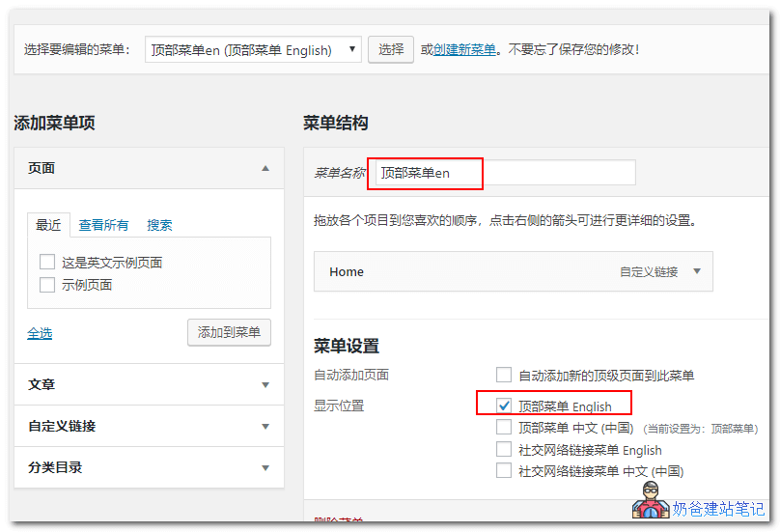Viewport: 780px width, 532px height.
Task: Click the 选择 button
Action: [391, 50]
